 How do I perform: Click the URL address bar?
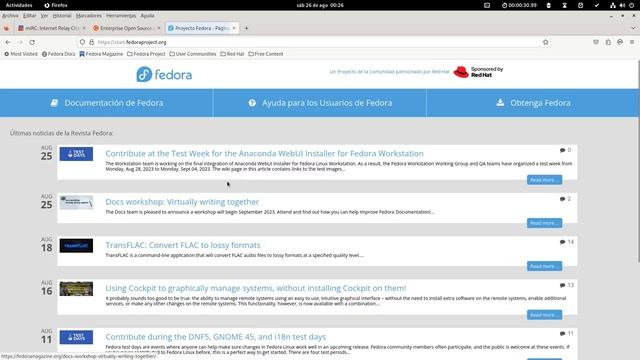point(313,42)
